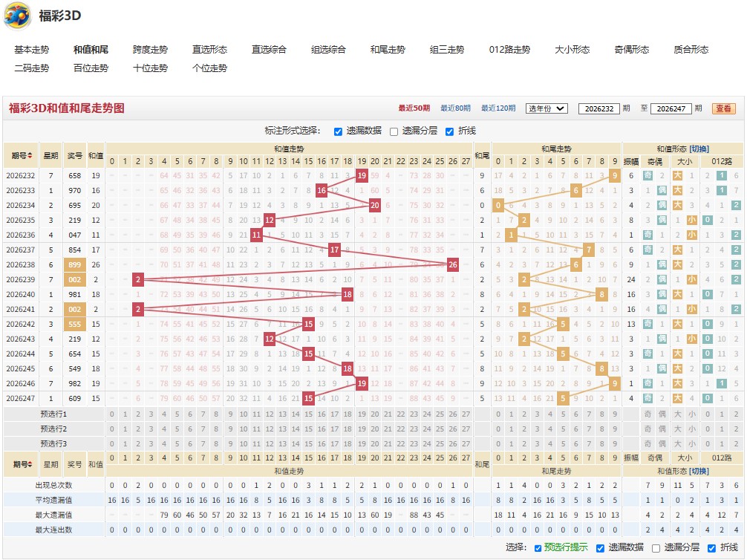Select 奇 in the 预选行1 row

coord(648,414)
